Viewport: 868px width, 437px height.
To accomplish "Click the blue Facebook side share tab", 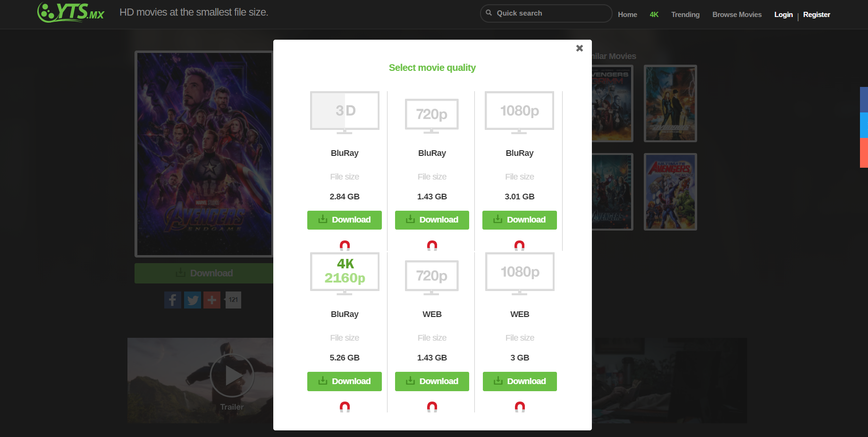I will (864, 100).
